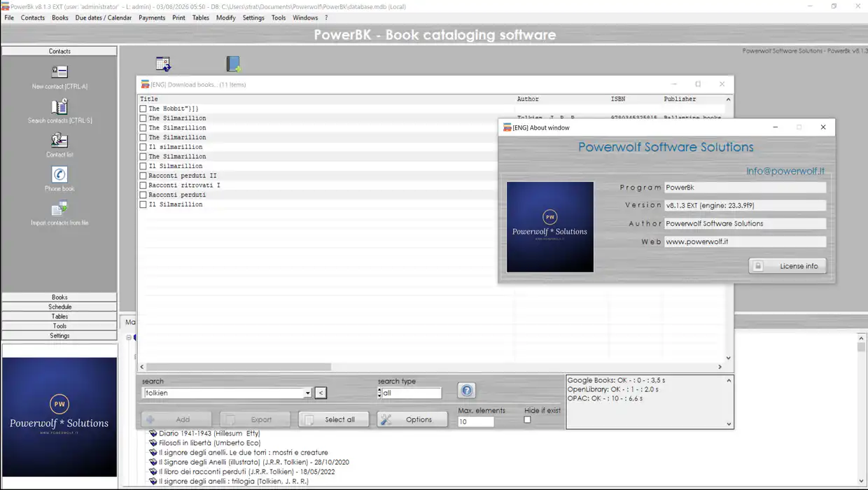The image size is (868, 490).
Task: Open the Print menu
Action: click(x=178, y=17)
